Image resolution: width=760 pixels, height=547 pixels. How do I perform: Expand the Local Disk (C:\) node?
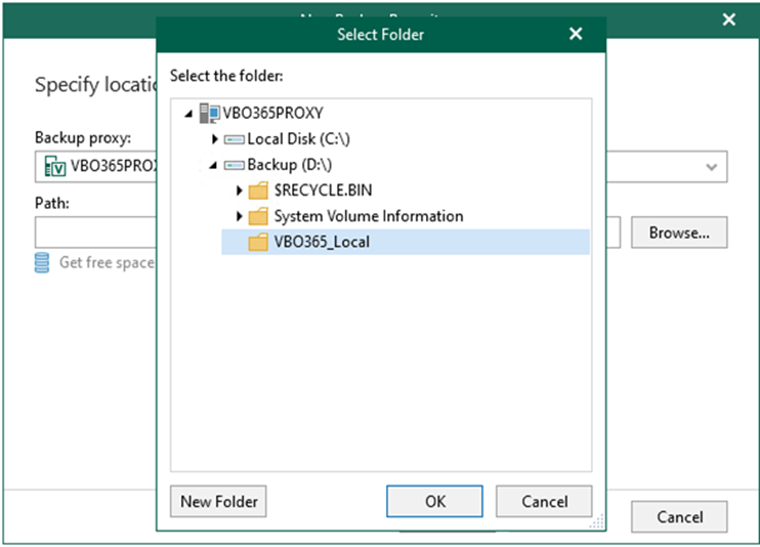tap(215, 139)
